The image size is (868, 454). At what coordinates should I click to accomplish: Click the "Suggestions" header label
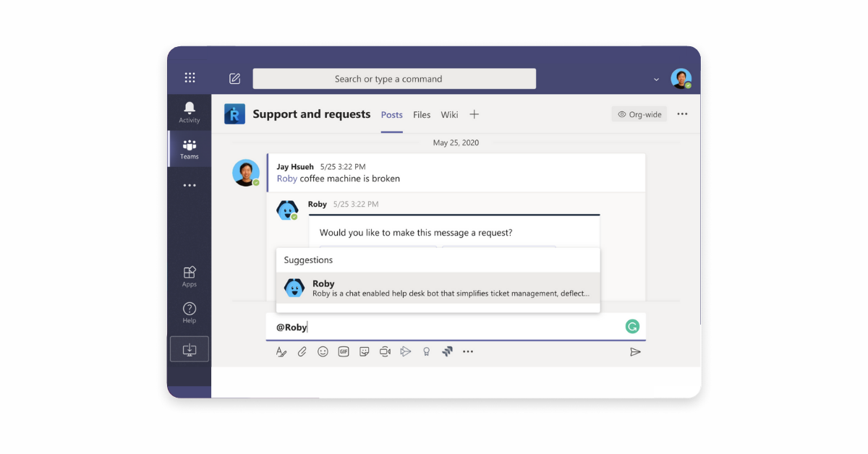pyautogui.click(x=308, y=260)
